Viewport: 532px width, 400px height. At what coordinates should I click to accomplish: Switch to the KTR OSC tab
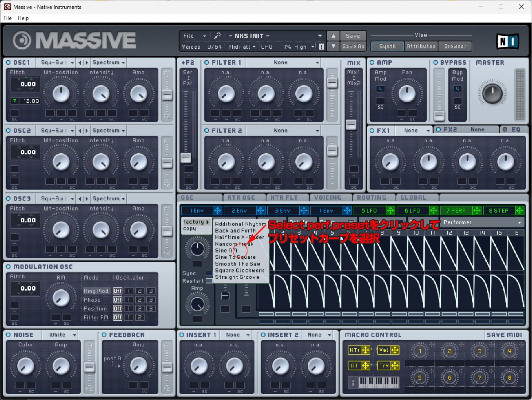(244, 198)
